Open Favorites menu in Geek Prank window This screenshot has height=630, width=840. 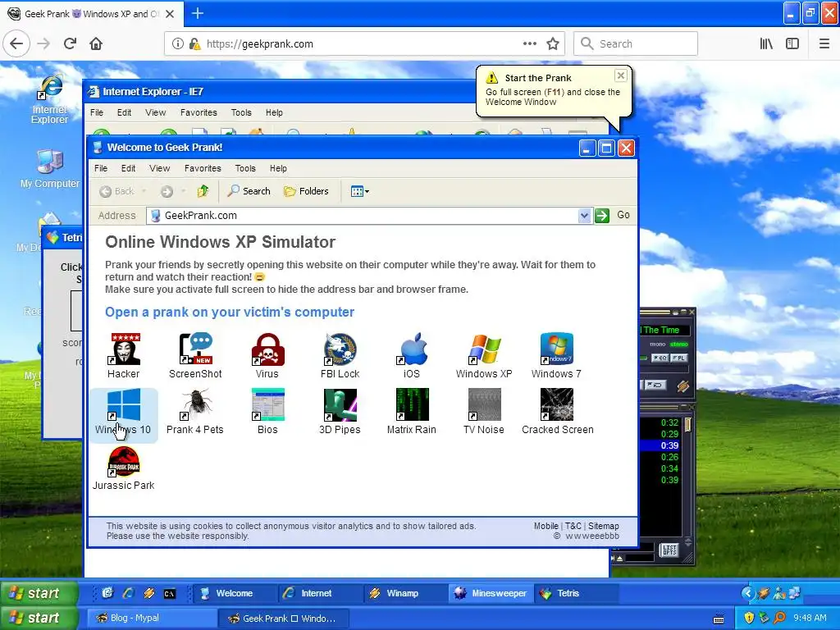click(x=203, y=168)
